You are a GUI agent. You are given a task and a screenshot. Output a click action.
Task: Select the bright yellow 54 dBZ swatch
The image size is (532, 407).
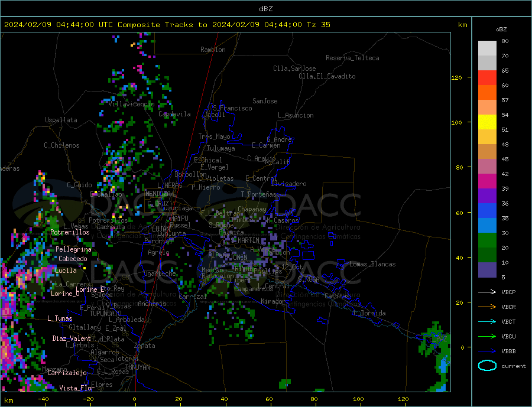click(x=487, y=122)
